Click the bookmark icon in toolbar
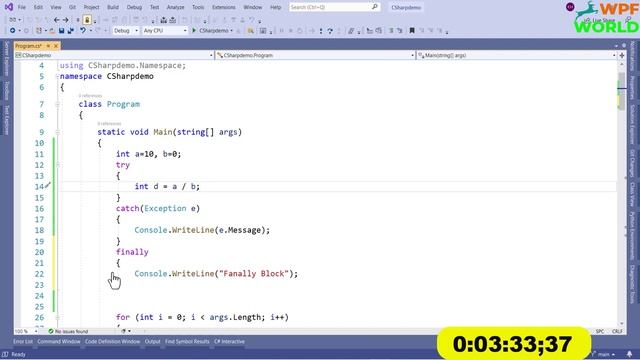The width and height of the screenshot is (640, 360). (x=412, y=31)
